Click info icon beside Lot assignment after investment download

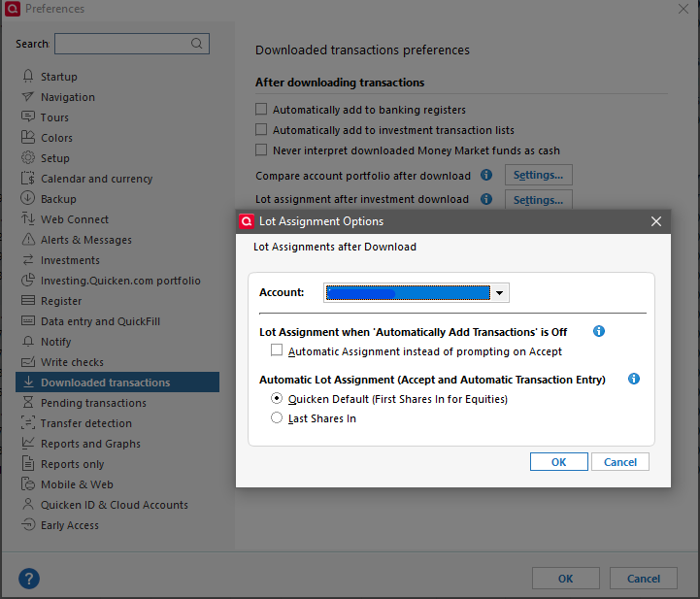pyautogui.click(x=486, y=199)
